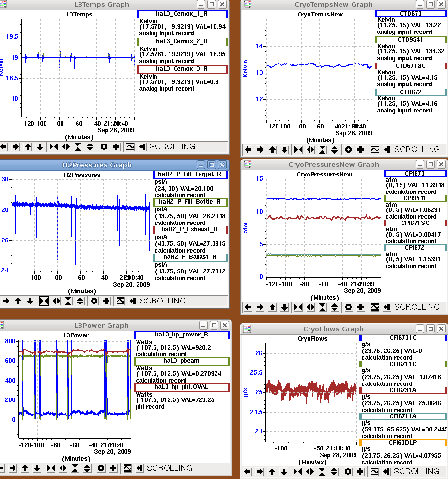
Task: Compress the time axis in L3Power Graph
Action: 51,468
